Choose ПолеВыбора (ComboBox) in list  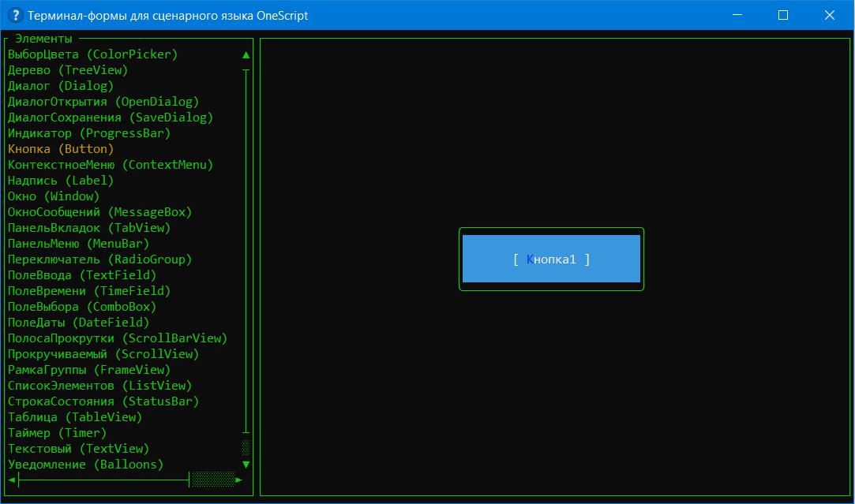81,307
